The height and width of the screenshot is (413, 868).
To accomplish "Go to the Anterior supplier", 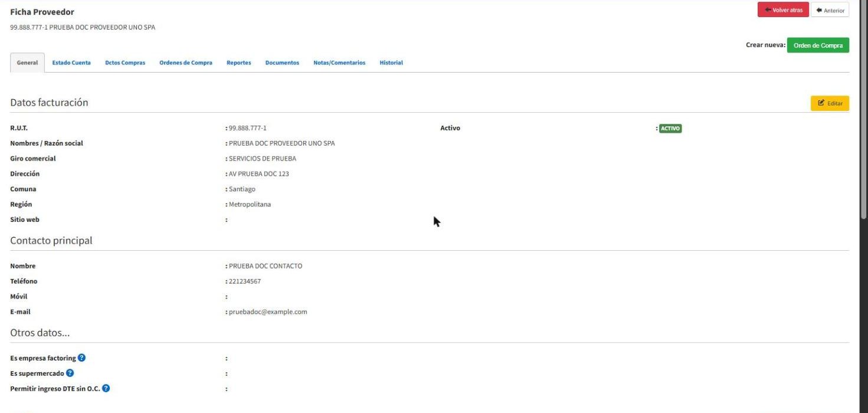I will 830,10.
